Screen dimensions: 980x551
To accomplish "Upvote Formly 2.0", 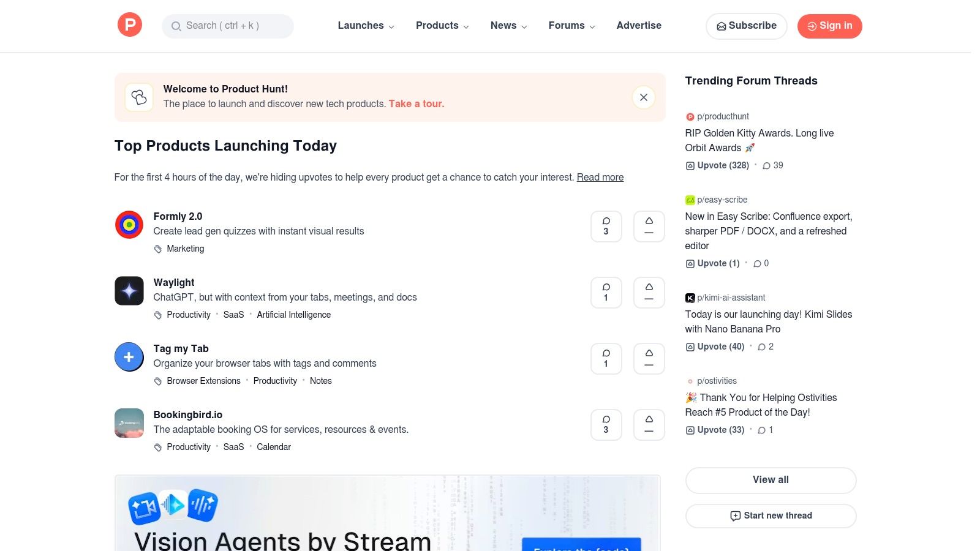I will click(649, 226).
